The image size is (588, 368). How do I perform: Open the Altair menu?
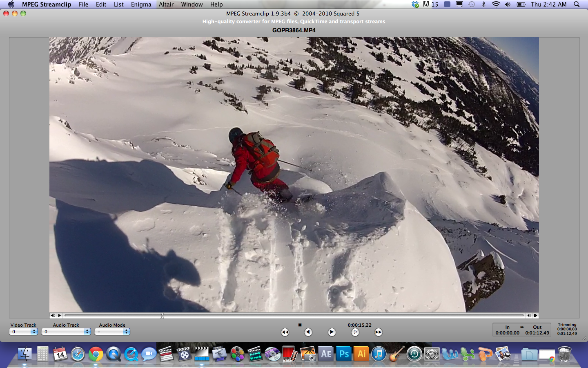166,4
